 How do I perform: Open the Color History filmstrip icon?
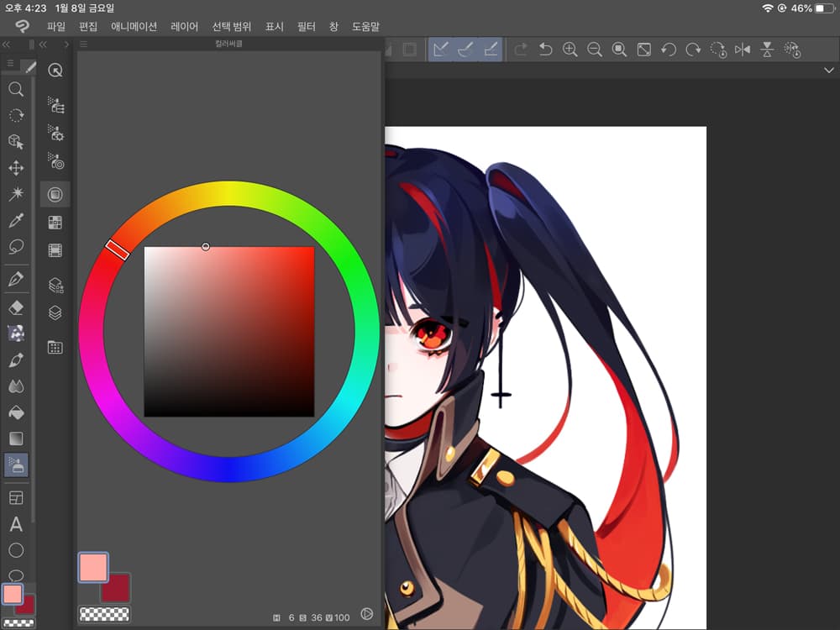(x=55, y=250)
